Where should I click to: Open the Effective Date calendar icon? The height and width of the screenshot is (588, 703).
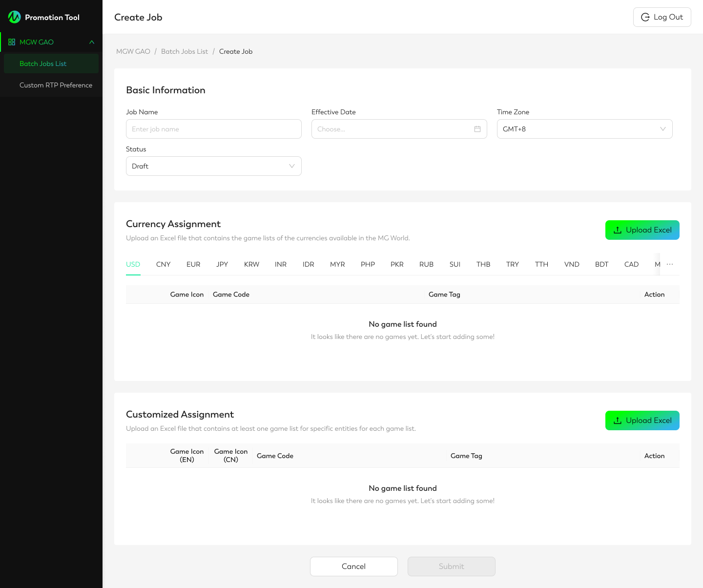pos(477,129)
